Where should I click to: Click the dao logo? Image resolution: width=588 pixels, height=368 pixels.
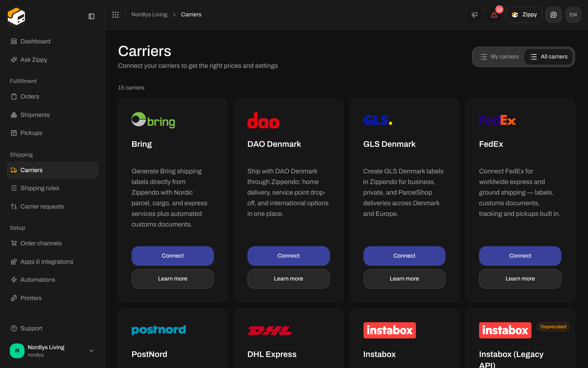pos(263,120)
